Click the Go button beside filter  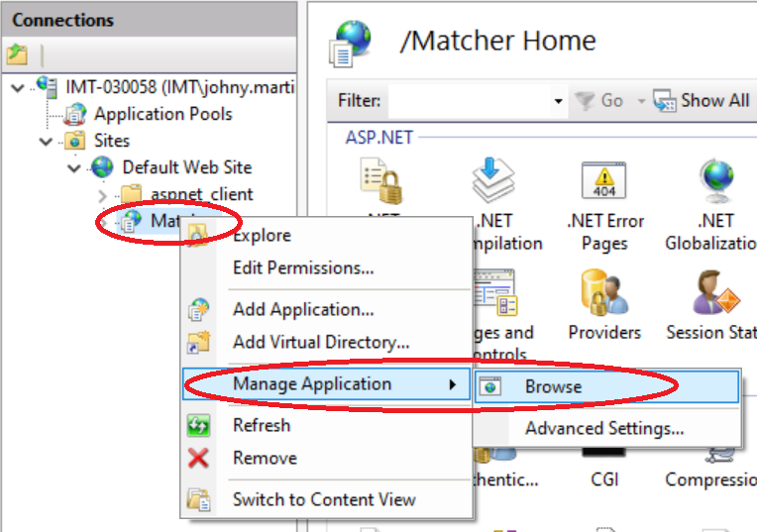click(600, 100)
